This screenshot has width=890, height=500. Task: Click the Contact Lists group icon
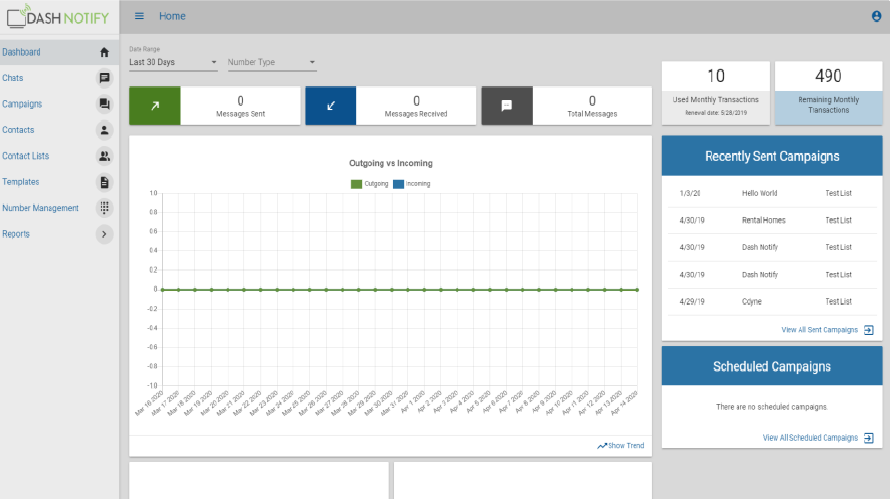click(104, 156)
